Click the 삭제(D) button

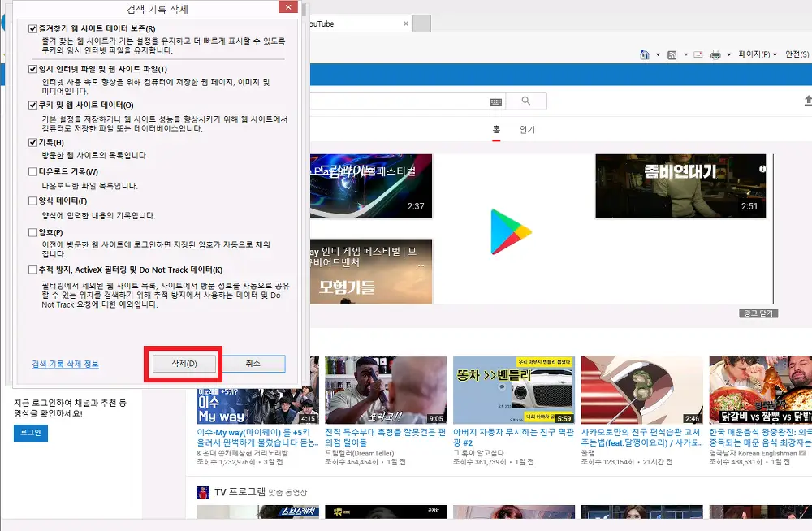coord(184,364)
